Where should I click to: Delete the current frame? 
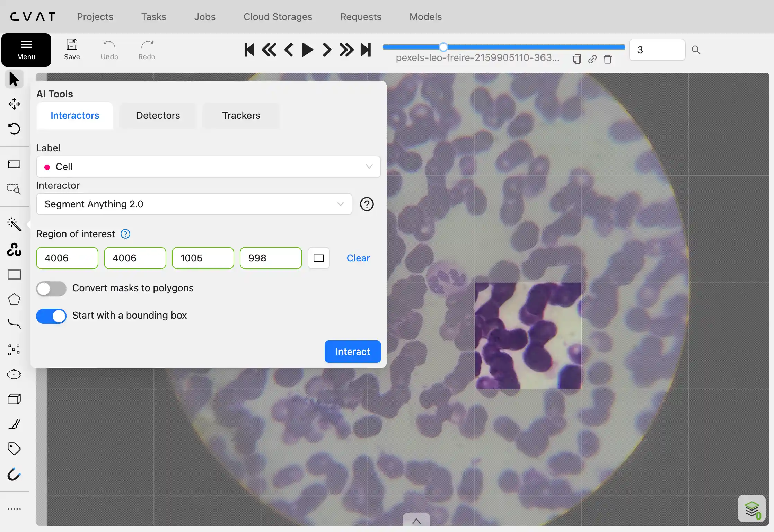point(608,59)
